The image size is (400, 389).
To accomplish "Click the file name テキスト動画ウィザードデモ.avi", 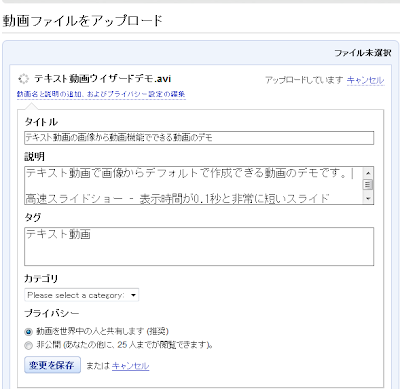I will coord(102,79).
